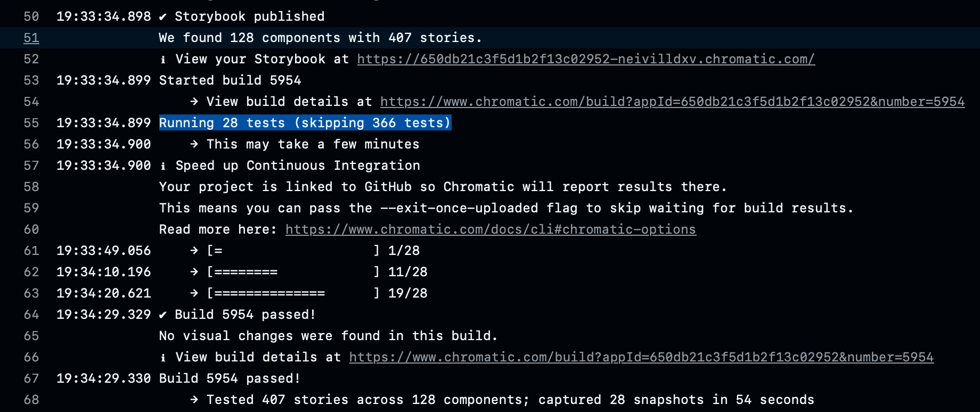Select line number 68
The width and height of the screenshot is (980, 412).
(x=31, y=400)
